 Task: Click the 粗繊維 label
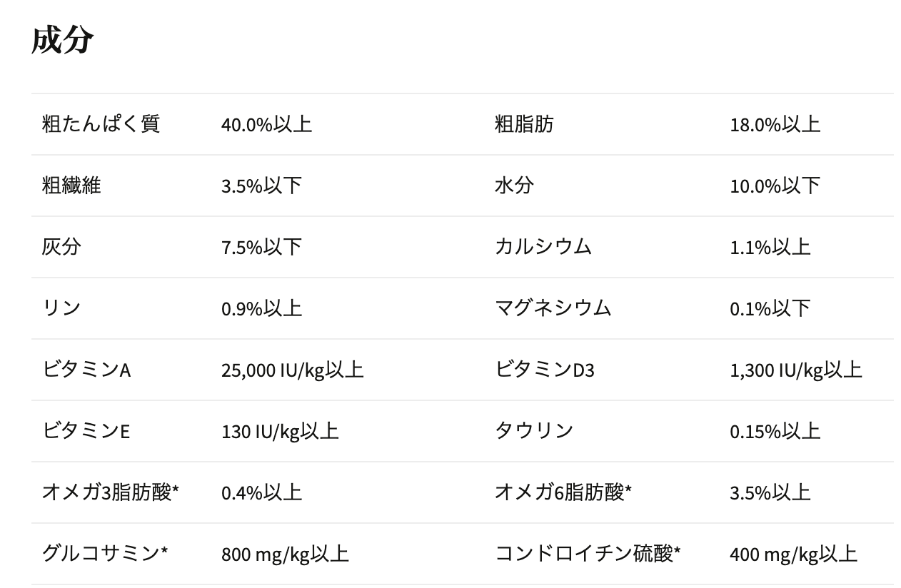(x=71, y=186)
